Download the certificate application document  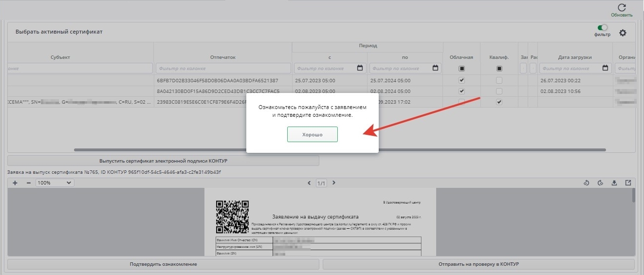614,183
